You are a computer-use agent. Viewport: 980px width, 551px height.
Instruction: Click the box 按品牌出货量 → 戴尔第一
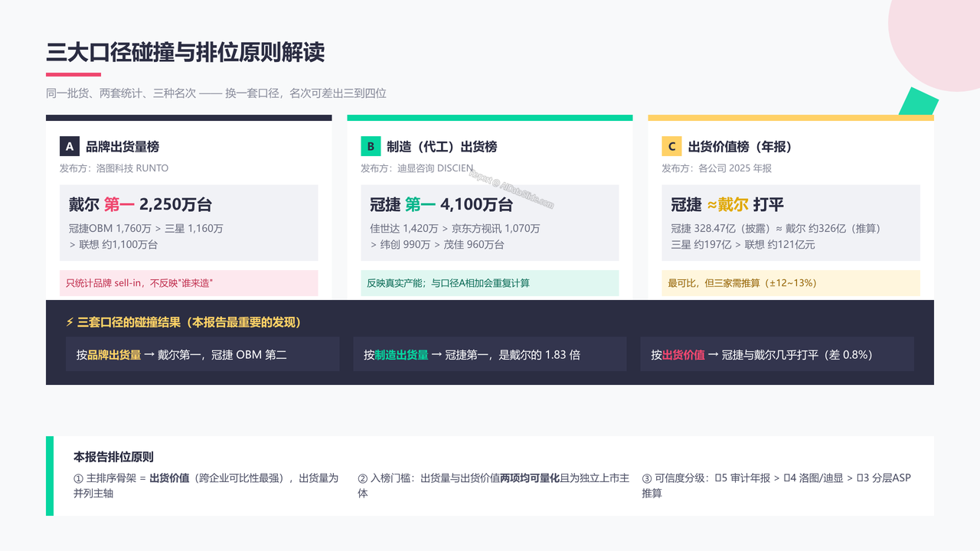203,354
